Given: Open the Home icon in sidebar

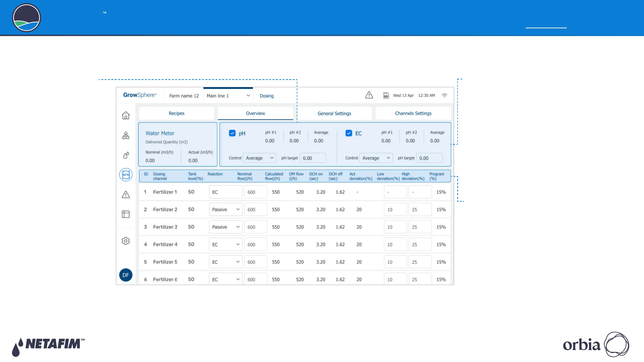Looking at the screenshot, I should (x=126, y=115).
